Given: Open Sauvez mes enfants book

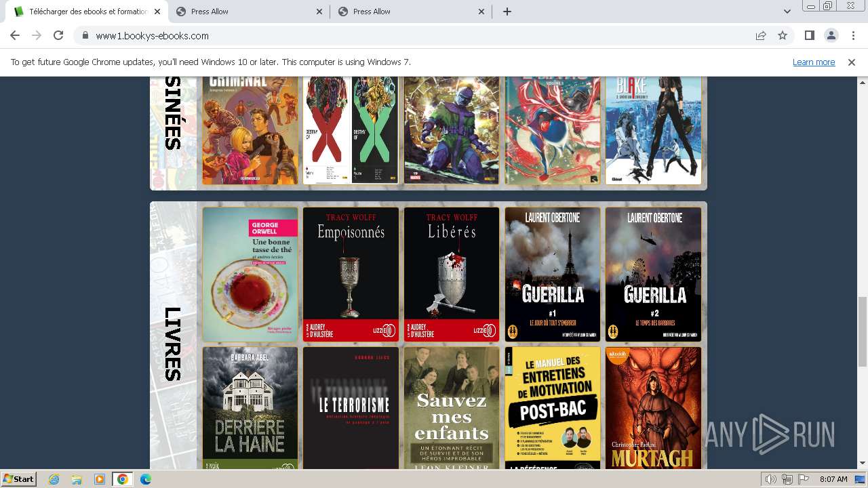Looking at the screenshot, I should pos(452,408).
